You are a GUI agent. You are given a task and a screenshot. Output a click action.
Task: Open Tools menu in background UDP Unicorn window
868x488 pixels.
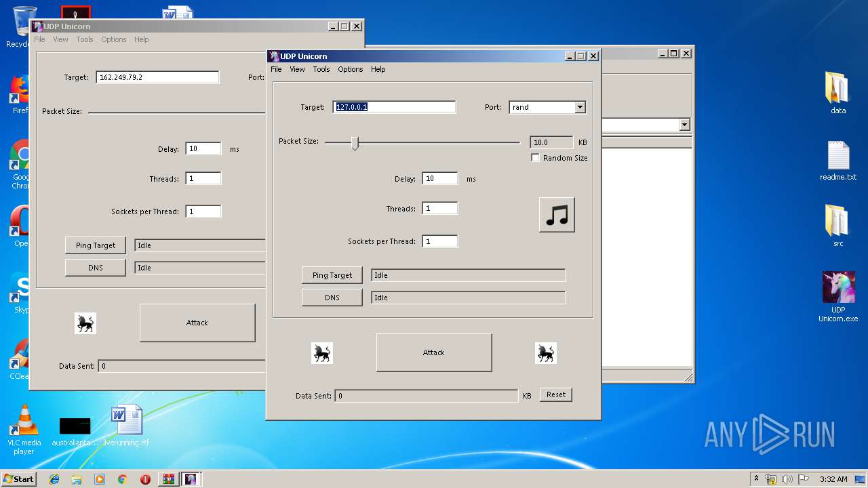(85, 39)
